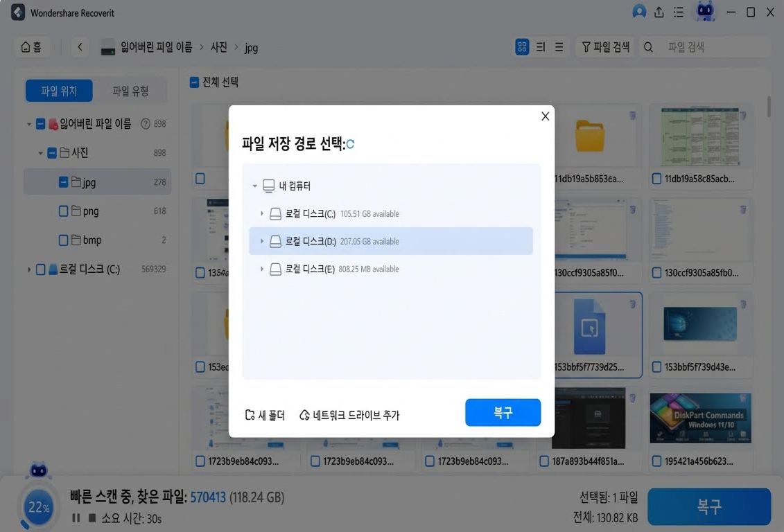Click the magnifier search icon
Screen dimensions: 784x532
pos(648,47)
